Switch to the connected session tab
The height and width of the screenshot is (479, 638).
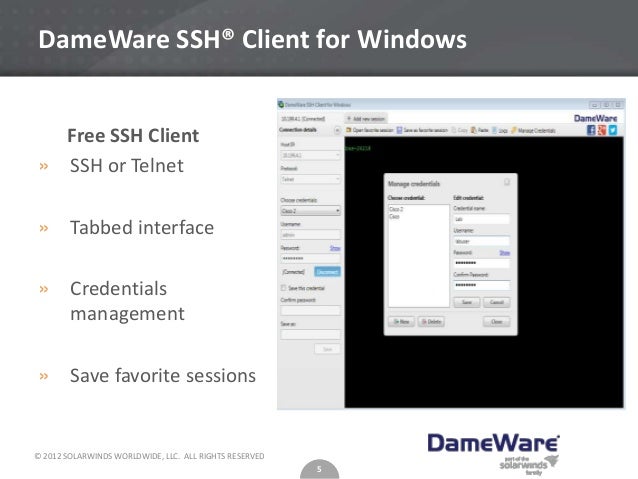point(303,119)
